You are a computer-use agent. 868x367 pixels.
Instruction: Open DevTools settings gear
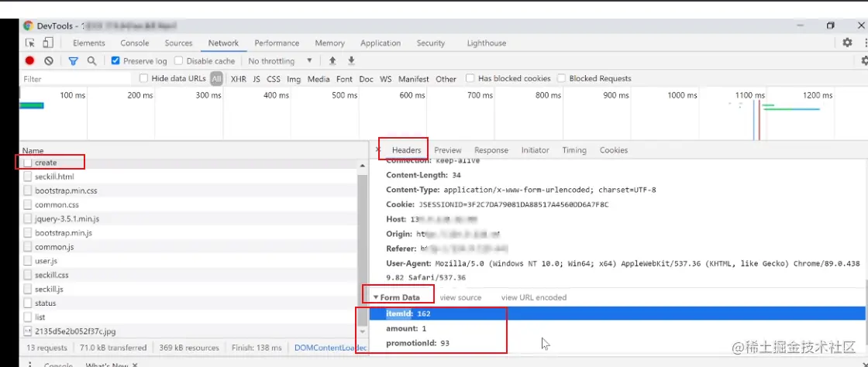tap(847, 43)
